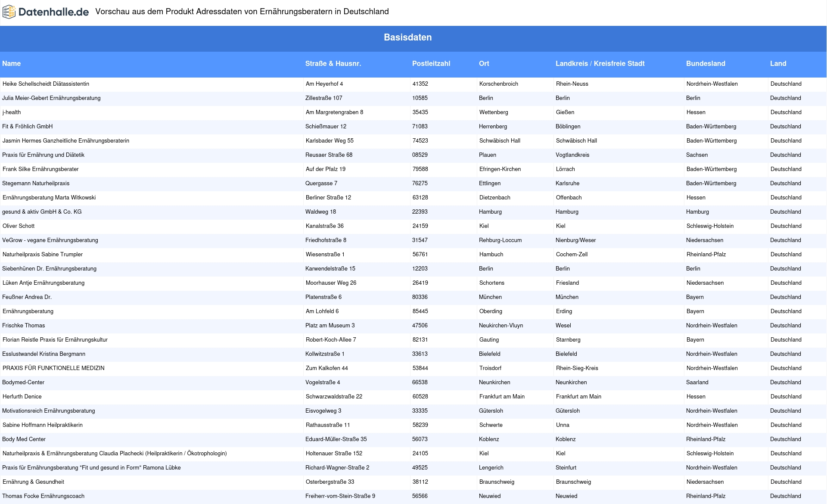Click the Am Margretengraben 8 address

(x=334, y=112)
